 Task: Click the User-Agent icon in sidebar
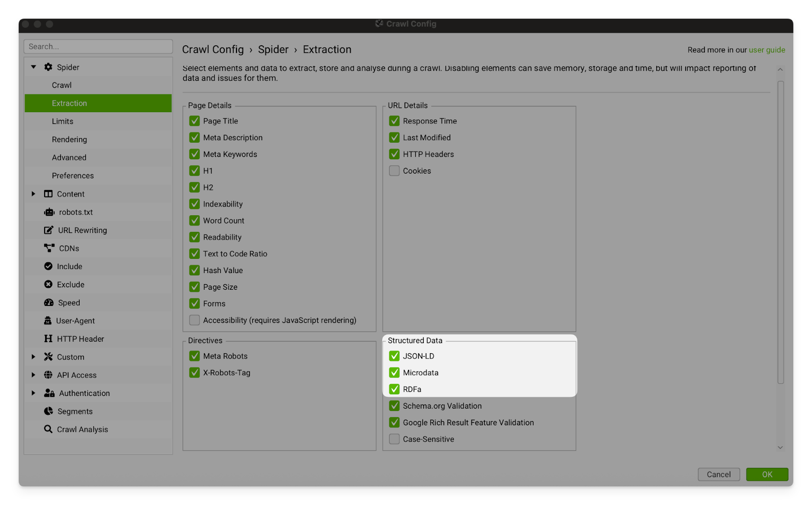pyautogui.click(x=48, y=321)
